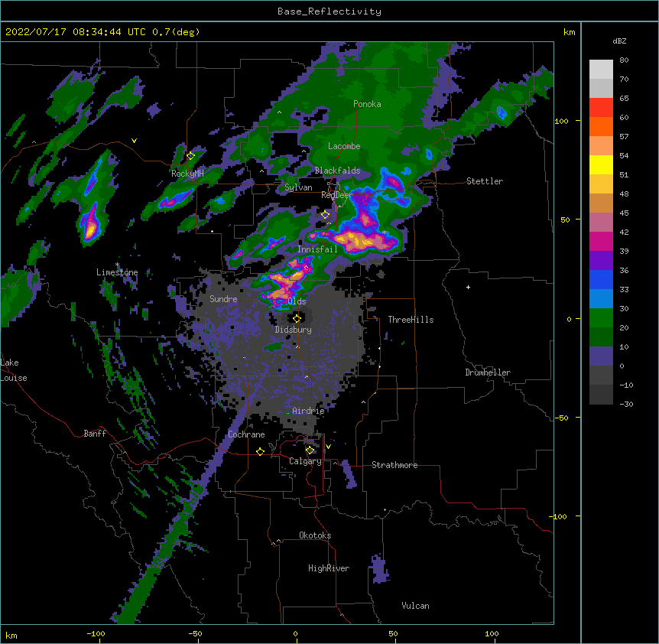The height and width of the screenshot is (644, 659).
Task: Click the Blackfalds town label
Action: [337, 171]
